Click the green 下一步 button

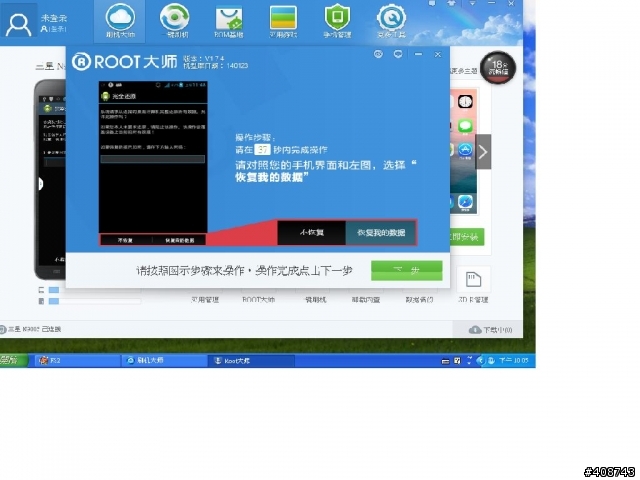(x=407, y=270)
